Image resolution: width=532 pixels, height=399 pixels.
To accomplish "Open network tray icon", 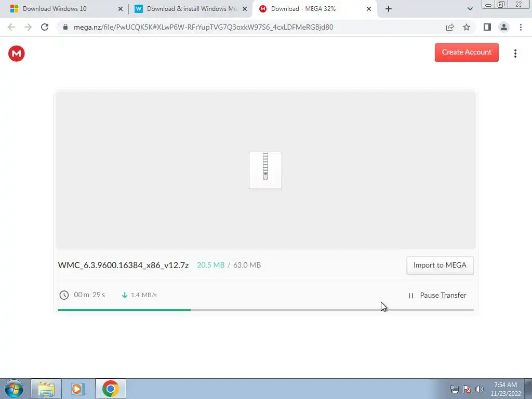I will pyautogui.click(x=454, y=389).
